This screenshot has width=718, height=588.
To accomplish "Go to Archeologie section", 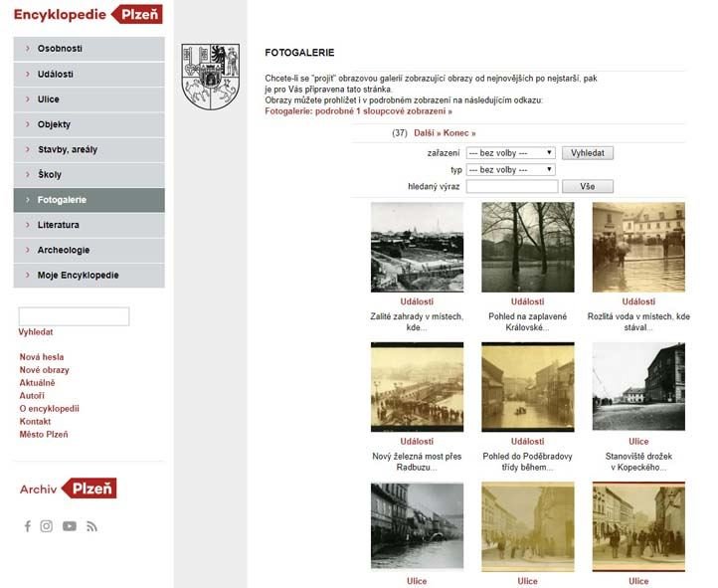I will coord(89,251).
